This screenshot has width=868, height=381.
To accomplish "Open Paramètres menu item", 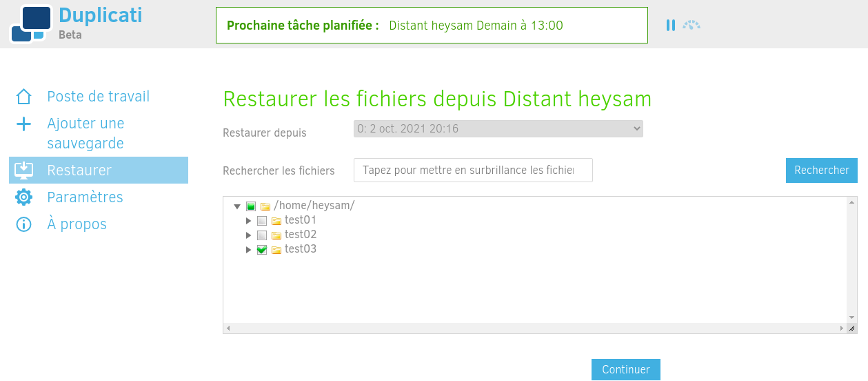I will point(99,197).
